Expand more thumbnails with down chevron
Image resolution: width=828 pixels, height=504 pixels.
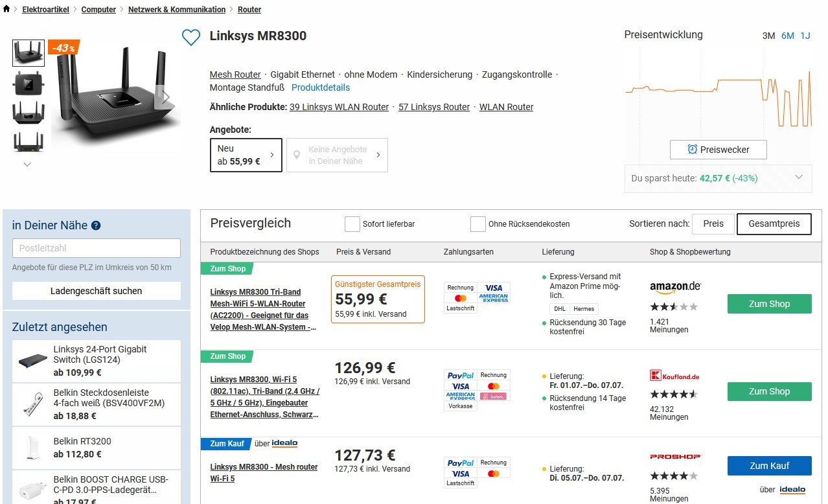[x=27, y=165]
